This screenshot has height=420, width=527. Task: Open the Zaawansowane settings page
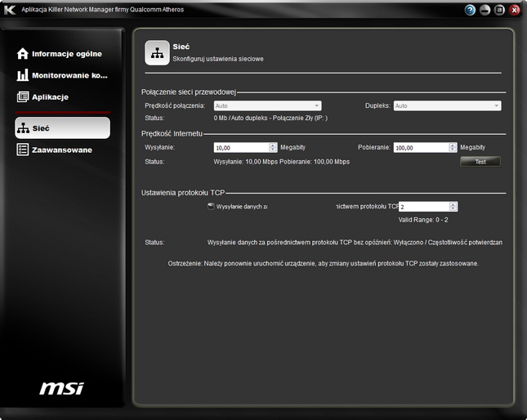(55, 150)
